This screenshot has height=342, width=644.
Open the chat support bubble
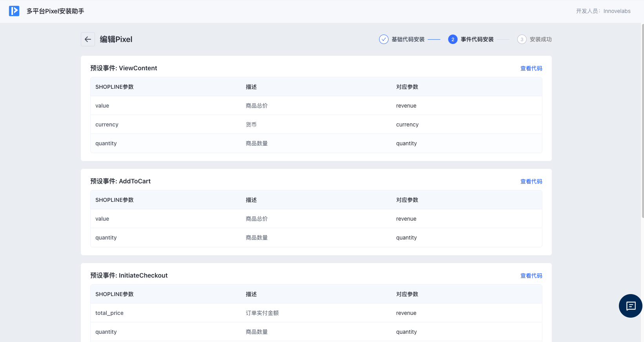[631, 306]
